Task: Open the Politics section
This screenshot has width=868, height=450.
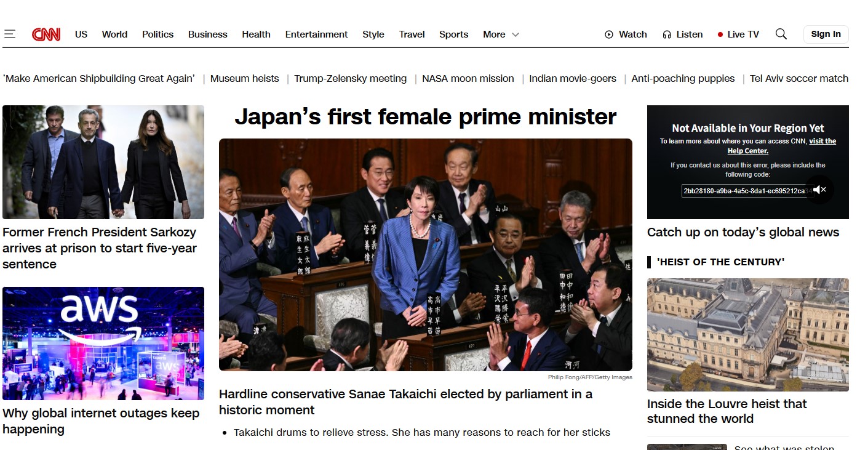Action: pyautogui.click(x=157, y=34)
